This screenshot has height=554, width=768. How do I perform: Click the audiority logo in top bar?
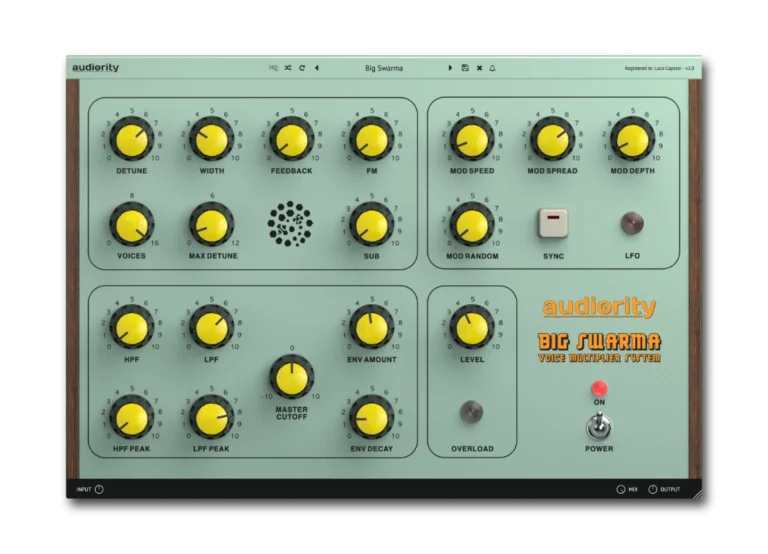(96, 68)
